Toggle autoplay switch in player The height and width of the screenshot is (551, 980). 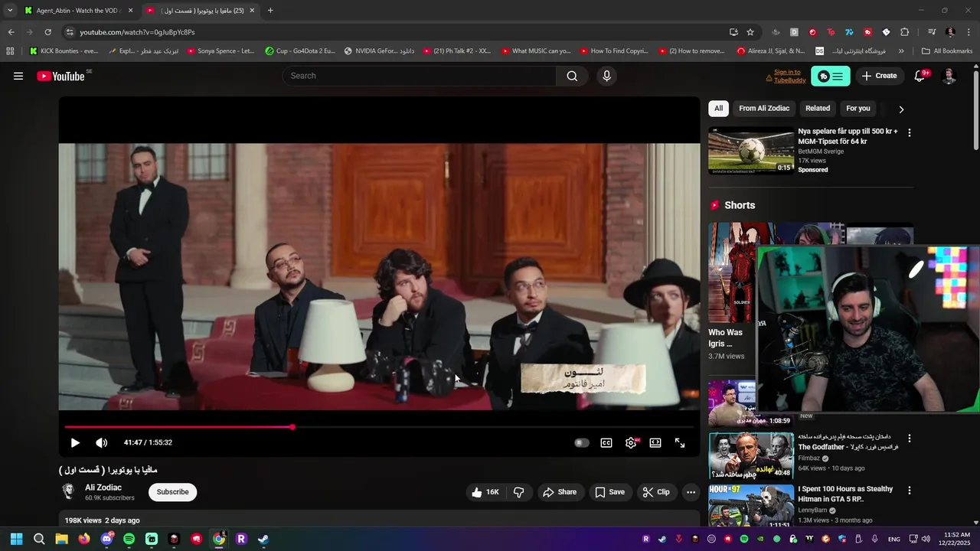click(x=582, y=442)
